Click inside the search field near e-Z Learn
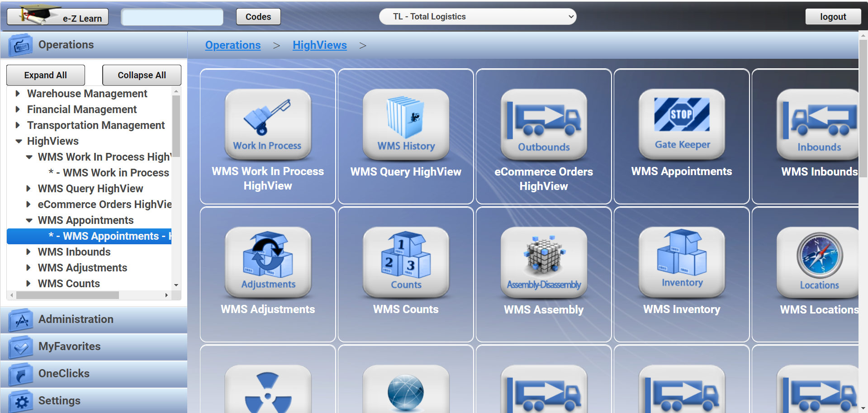 pos(172,16)
